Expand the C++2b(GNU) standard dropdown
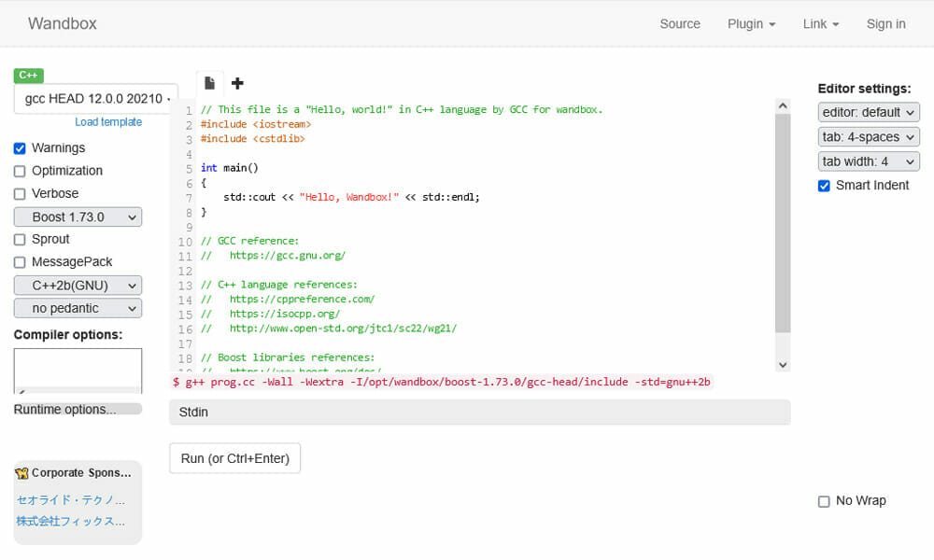This screenshot has height=560, width=934. 78,286
